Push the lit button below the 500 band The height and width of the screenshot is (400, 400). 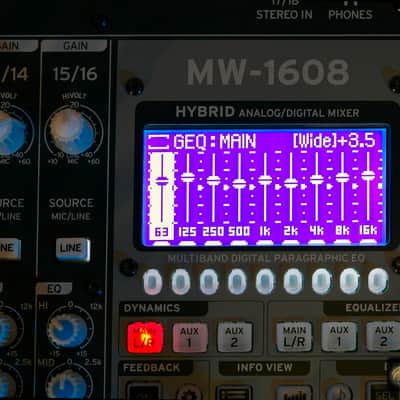tap(237, 282)
